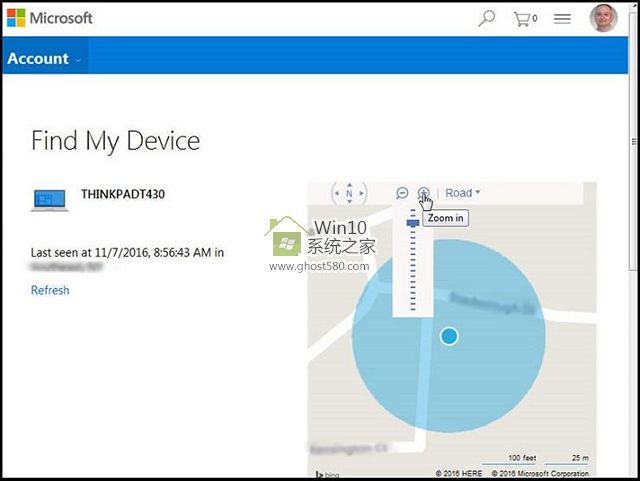Click the Refresh link

(x=50, y=290)
